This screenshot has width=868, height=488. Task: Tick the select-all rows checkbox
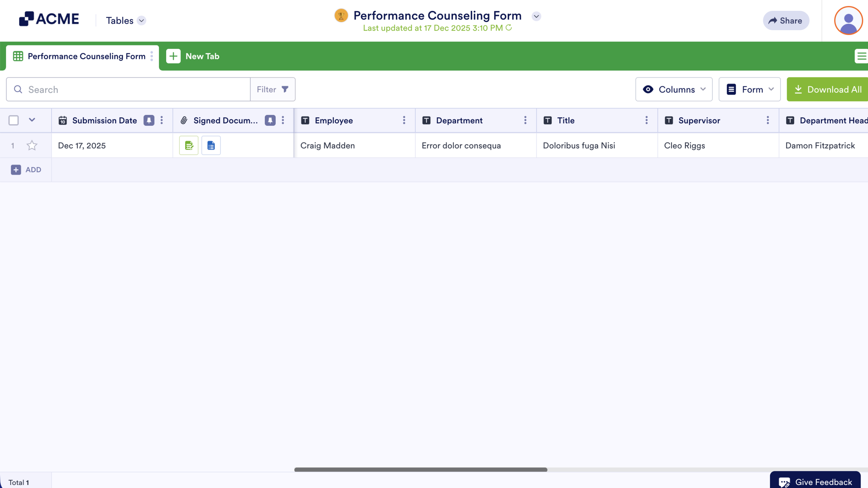[14, 120]
